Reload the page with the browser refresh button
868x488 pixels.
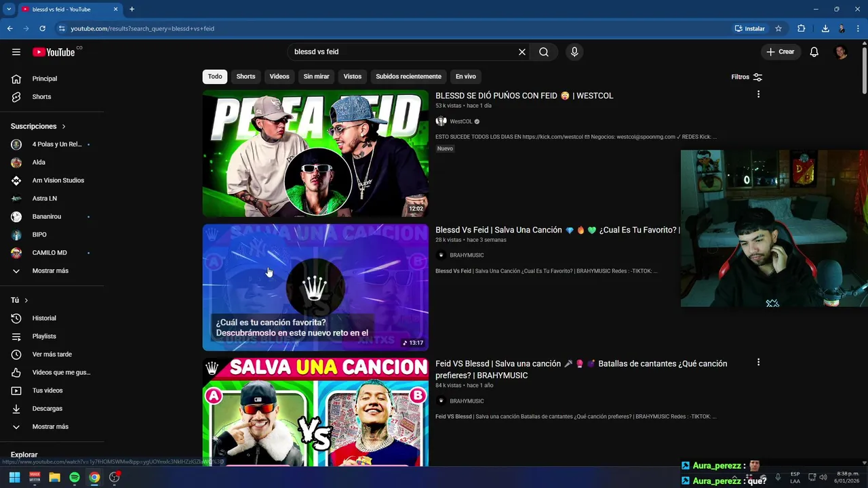(42, 28)
